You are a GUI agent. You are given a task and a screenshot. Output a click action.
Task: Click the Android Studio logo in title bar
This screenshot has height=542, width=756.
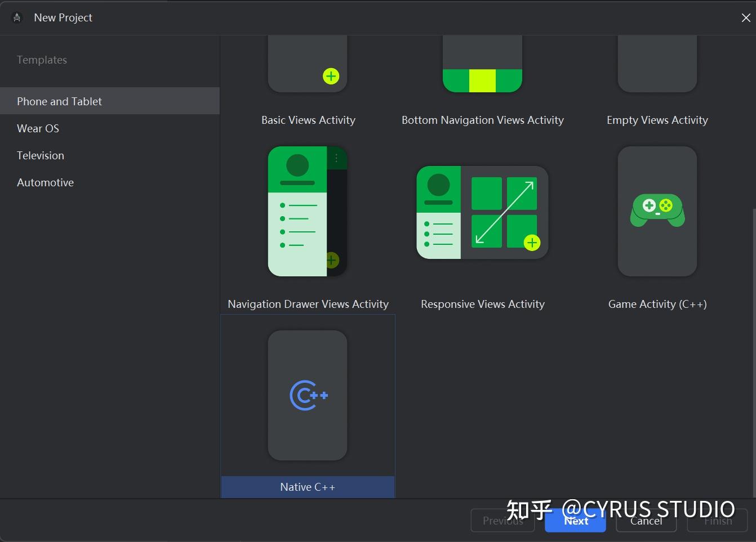click(x=16, y=17)
